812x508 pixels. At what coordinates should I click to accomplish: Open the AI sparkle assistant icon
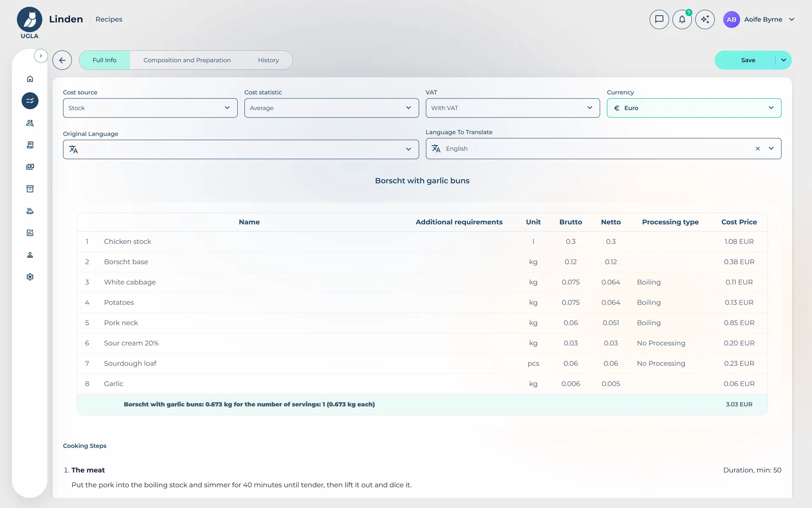tap(705, 19)
